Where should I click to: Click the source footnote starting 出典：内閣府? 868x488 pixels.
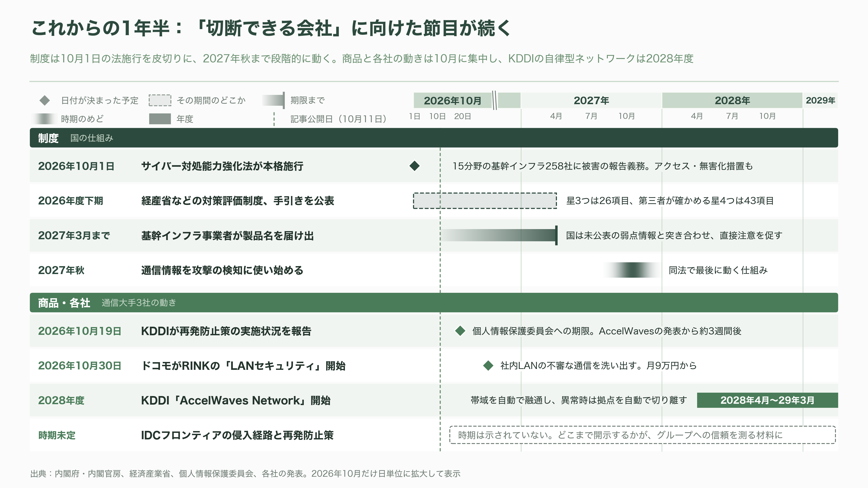pyautogui.click(x=245, y=474)
